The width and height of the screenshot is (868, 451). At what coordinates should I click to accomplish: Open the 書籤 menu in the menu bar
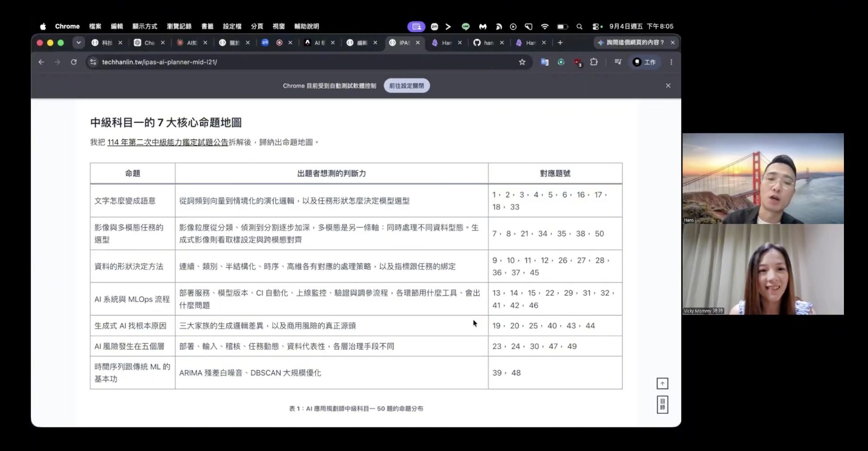pyautogui.click(x=207, y=26)
